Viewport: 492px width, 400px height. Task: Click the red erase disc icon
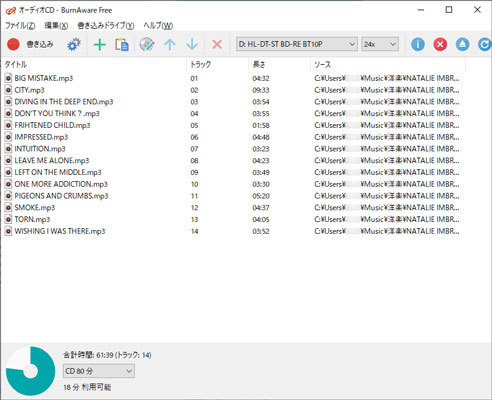[440, 44]
